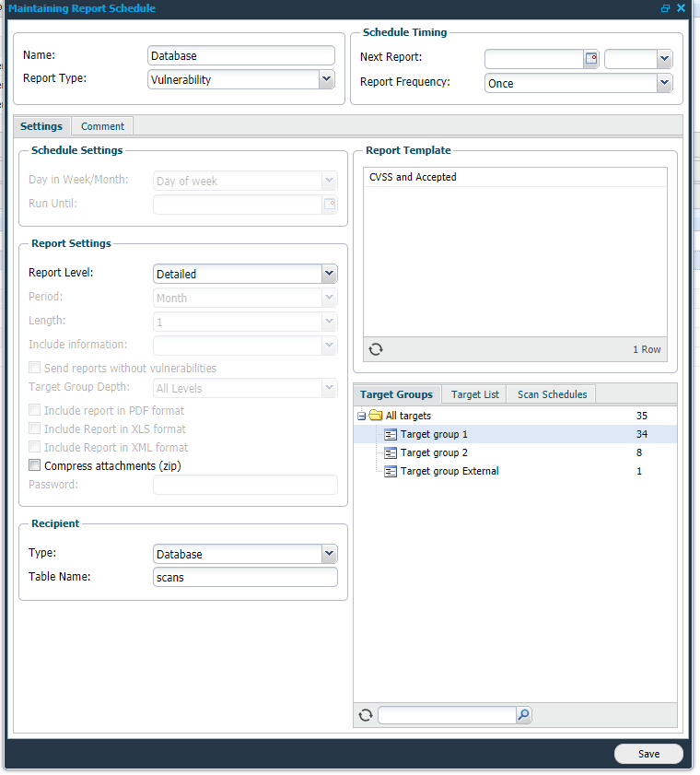Viewport: 700px width, 775px height.
Task: Click the Target group 2 icon
Action: pyautogui.click(x=391, y=452)
